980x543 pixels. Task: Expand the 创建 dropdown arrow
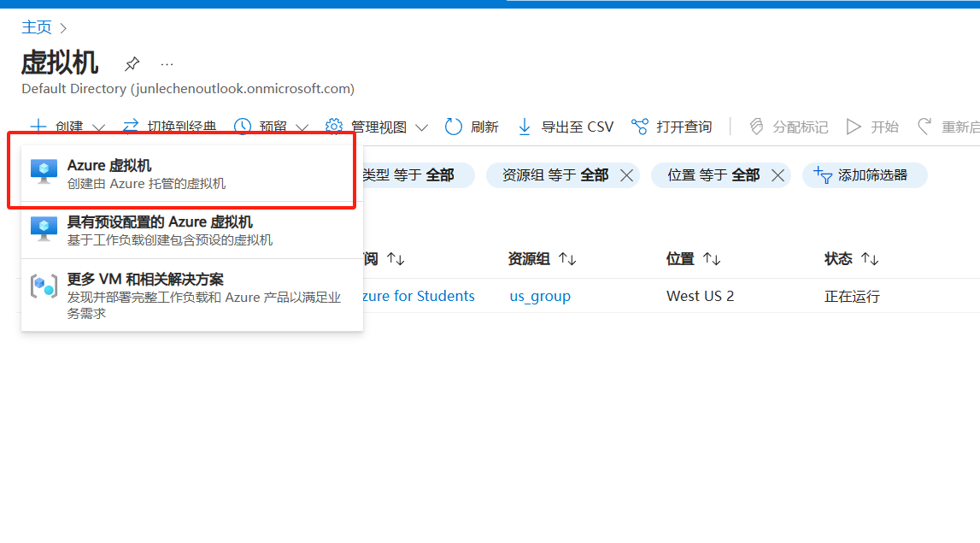(98, 127)
